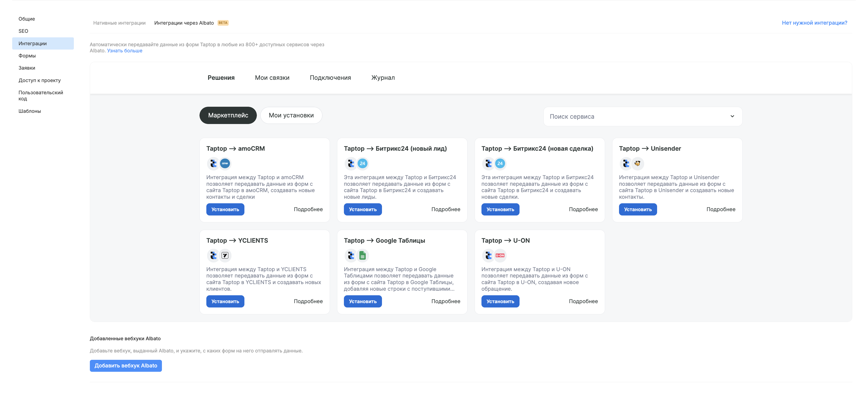This screenshot has height=402, width=868.
Task: Install the Unisender integration
Action: [638, 209]
